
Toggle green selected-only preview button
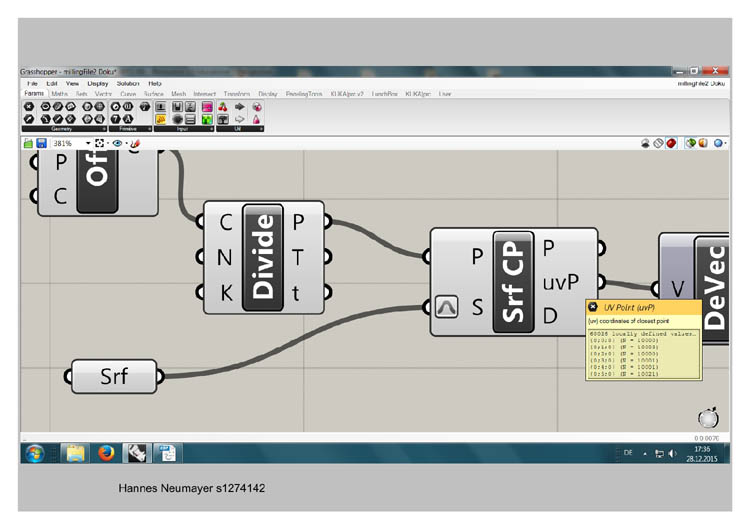coord(690,143)
